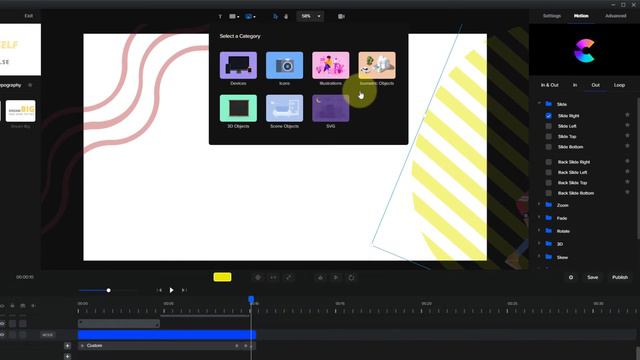Enable the Slide Top checkbox

click(x=549, y=136)
